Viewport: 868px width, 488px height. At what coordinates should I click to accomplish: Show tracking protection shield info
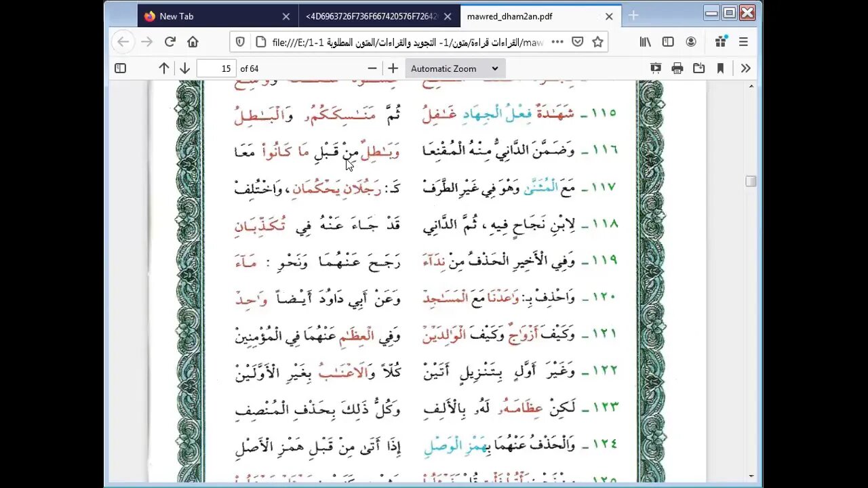240,42
